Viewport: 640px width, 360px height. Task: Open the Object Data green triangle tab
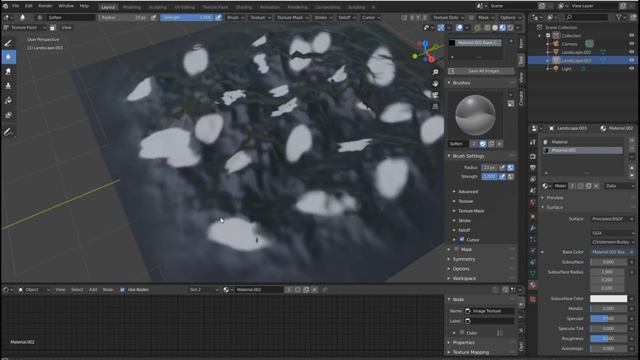pos(533,273)
